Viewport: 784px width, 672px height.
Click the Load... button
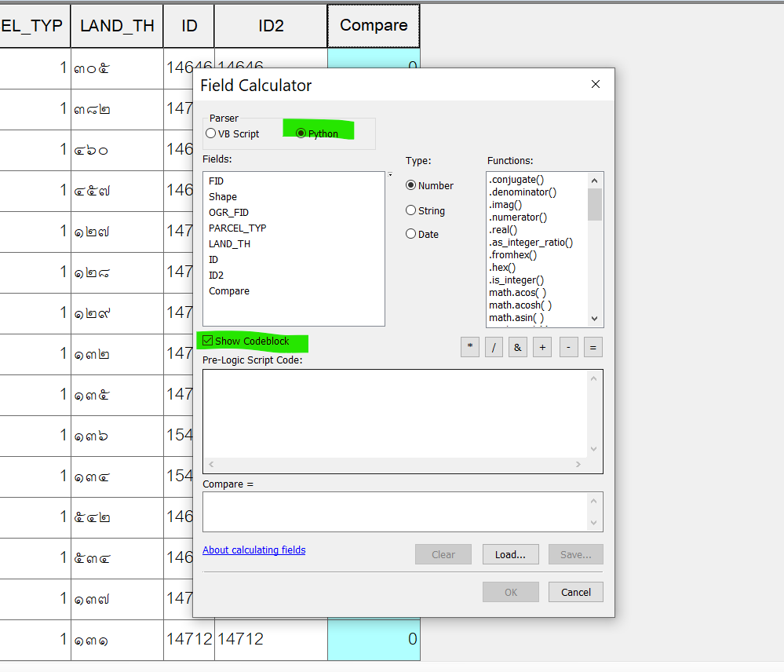(510, 554)
